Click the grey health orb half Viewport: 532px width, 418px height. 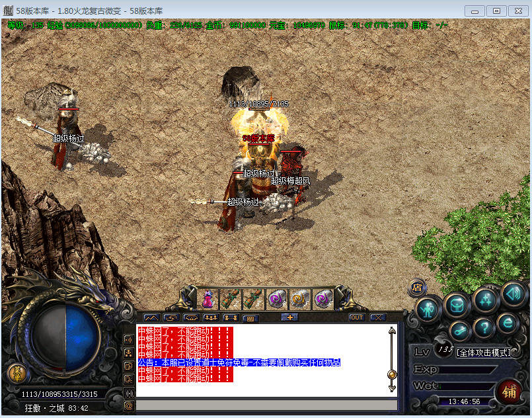point(50,337)
